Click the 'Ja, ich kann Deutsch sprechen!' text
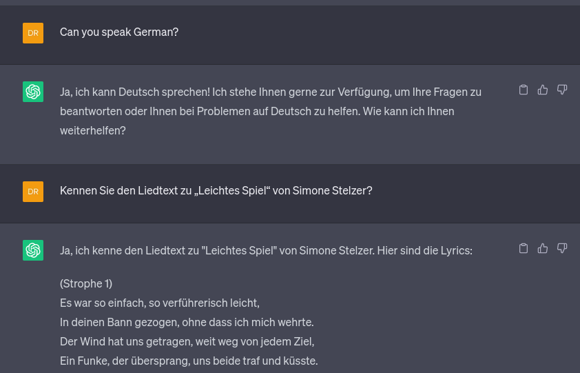This screenshot has height=373, width=580. click(x=135, y=92)
